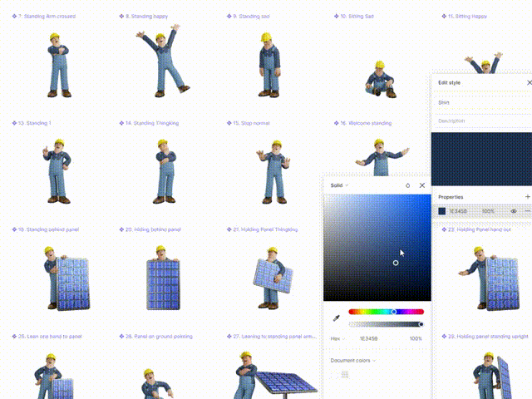Close the Edit style panel
Viewport: 532px width, 399px height.
(x=530, y=82)
